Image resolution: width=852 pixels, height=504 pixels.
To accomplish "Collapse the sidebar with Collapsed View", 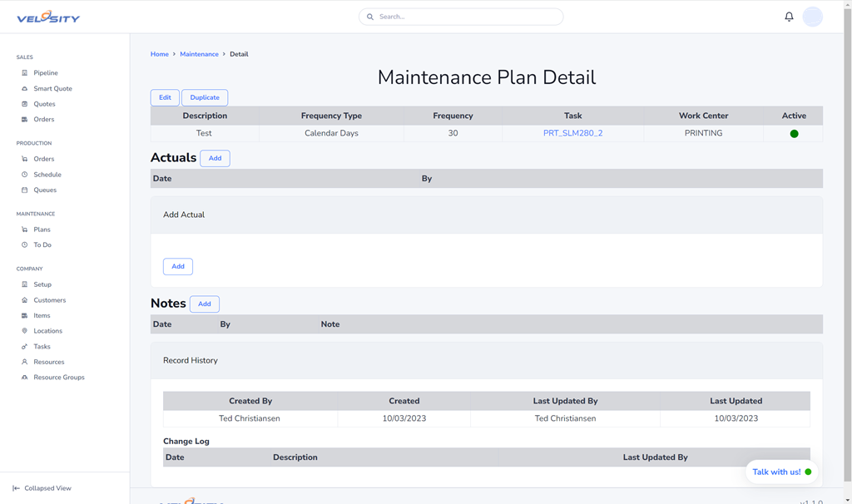I will (x=47, y=488).
